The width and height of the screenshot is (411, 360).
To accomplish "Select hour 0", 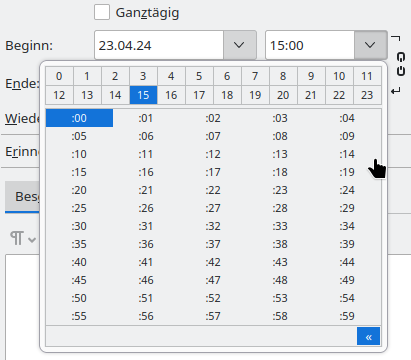I will [59, 76].
